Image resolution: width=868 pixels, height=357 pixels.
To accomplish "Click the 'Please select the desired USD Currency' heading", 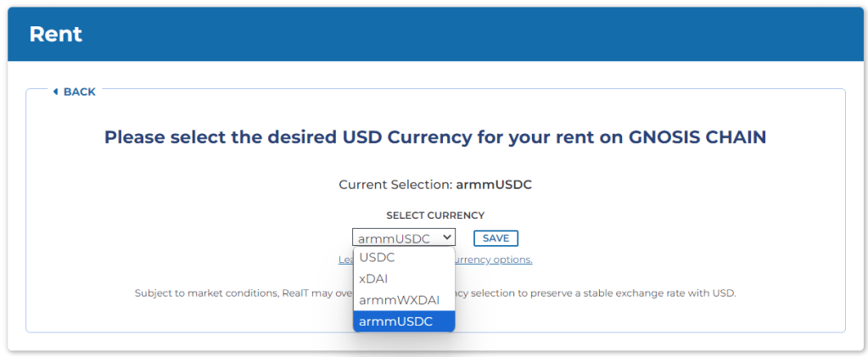I will (434, 137).
